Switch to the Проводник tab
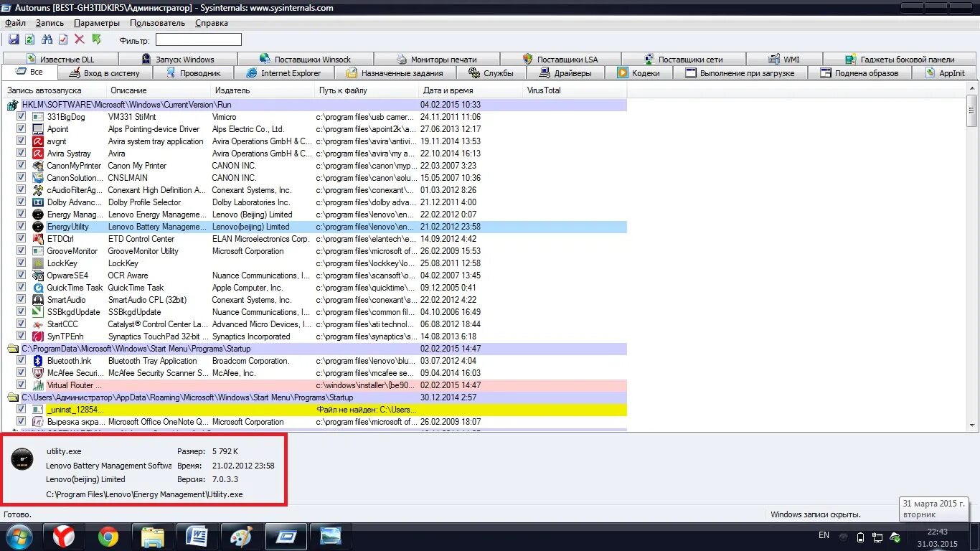Viewport: 980px width, 551px height. [x=194, y=73]
